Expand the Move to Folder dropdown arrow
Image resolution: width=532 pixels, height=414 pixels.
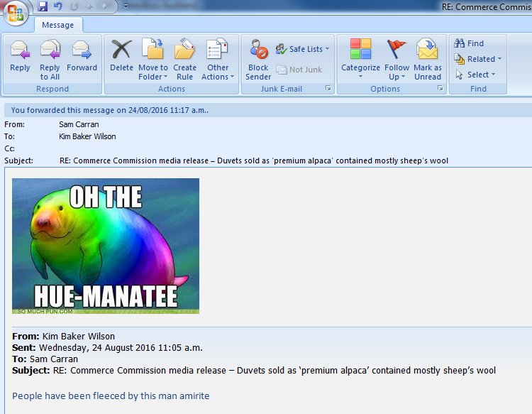coord(165,77)
